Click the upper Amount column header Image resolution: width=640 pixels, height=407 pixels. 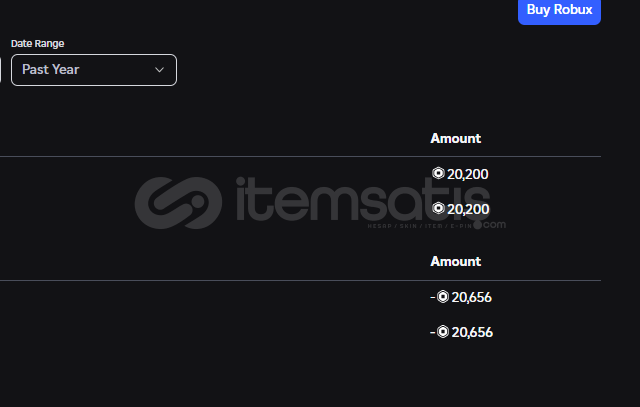pyautogui.click(x=456, y=138)
